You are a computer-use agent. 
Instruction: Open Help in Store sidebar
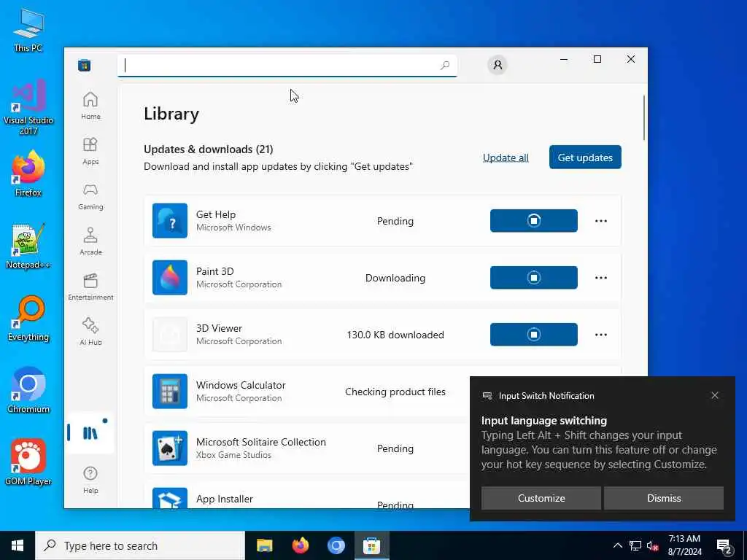point(90,480)
